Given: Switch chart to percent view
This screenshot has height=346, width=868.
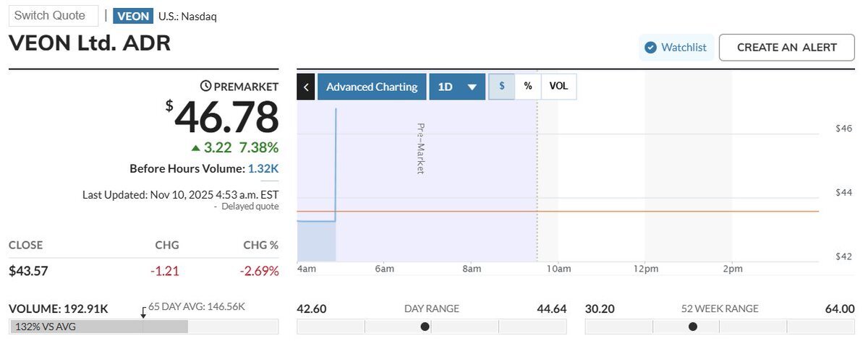Looking at the screenshot, I should point(528,87).
